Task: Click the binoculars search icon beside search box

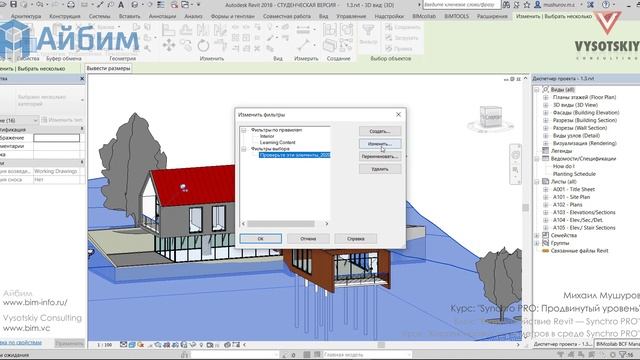Action: pyautogui.click(x=507, y=5)
